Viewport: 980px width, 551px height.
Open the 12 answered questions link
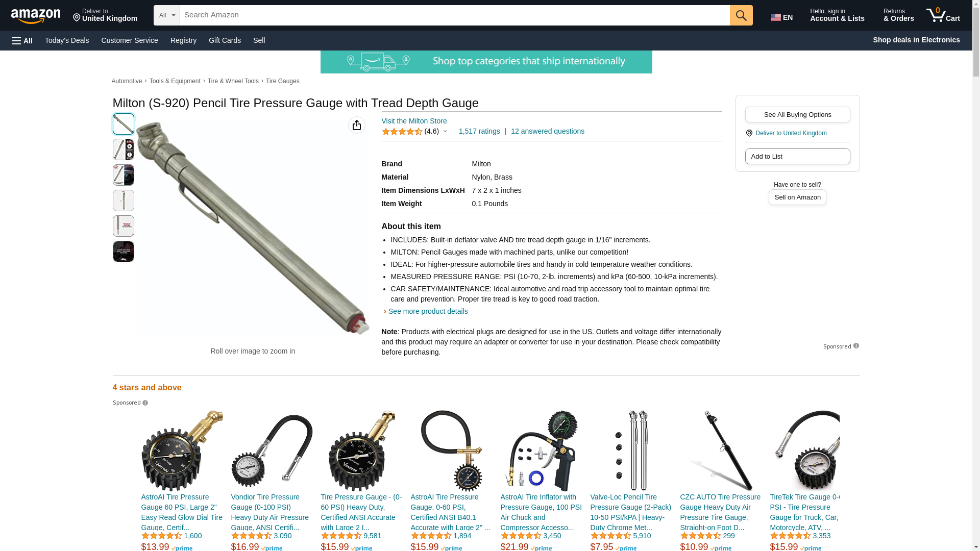point(548,131)
